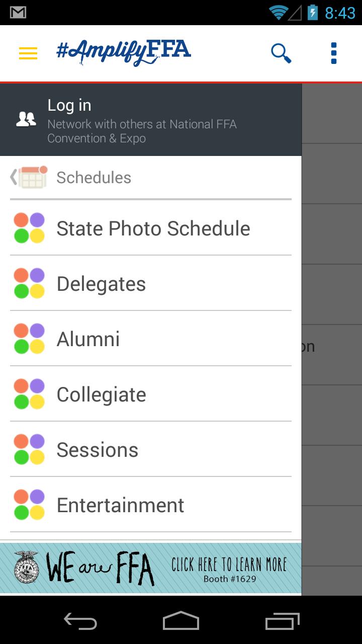Image resolution: width=362 pixels, height=644 pixels.
Task: Tap the people icon beside Log in
Action: coord(26,119)
